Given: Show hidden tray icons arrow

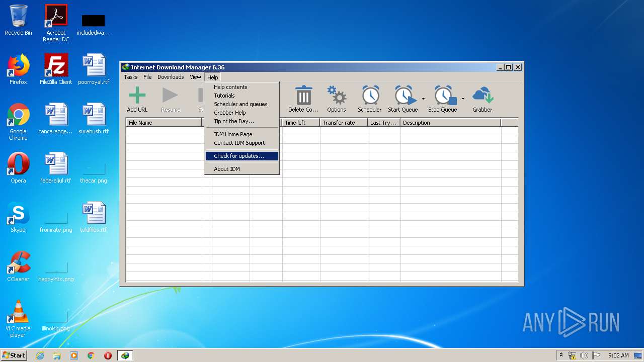Looking at the screenshot, I should click(561, 355).
